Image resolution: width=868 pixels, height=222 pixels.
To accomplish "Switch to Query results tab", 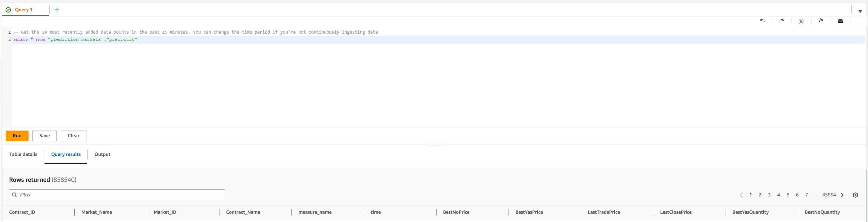I will coord(66,154).
